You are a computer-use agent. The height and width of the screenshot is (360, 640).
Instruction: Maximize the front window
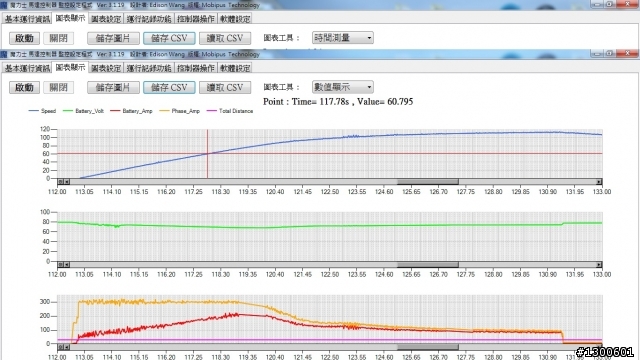[x=609, y=53]
